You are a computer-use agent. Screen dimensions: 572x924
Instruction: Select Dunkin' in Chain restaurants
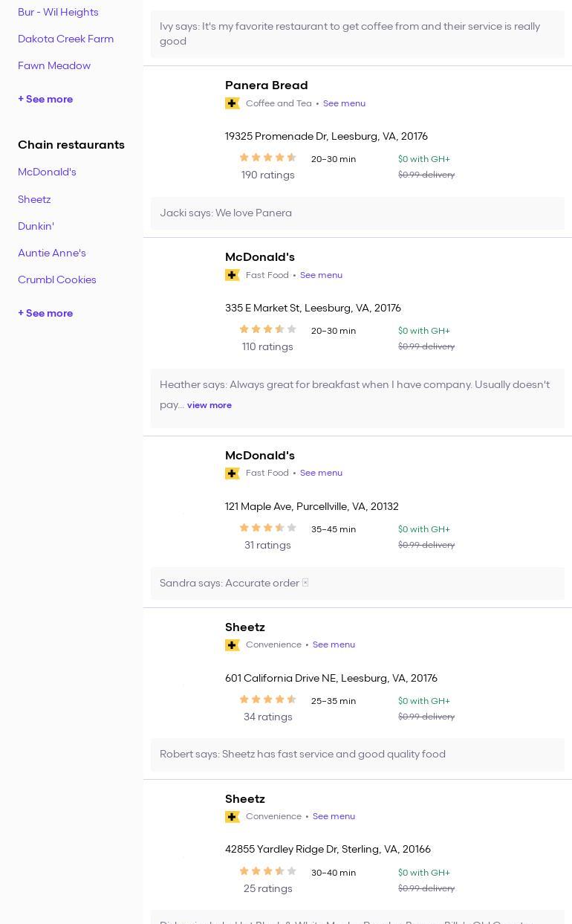36,226
